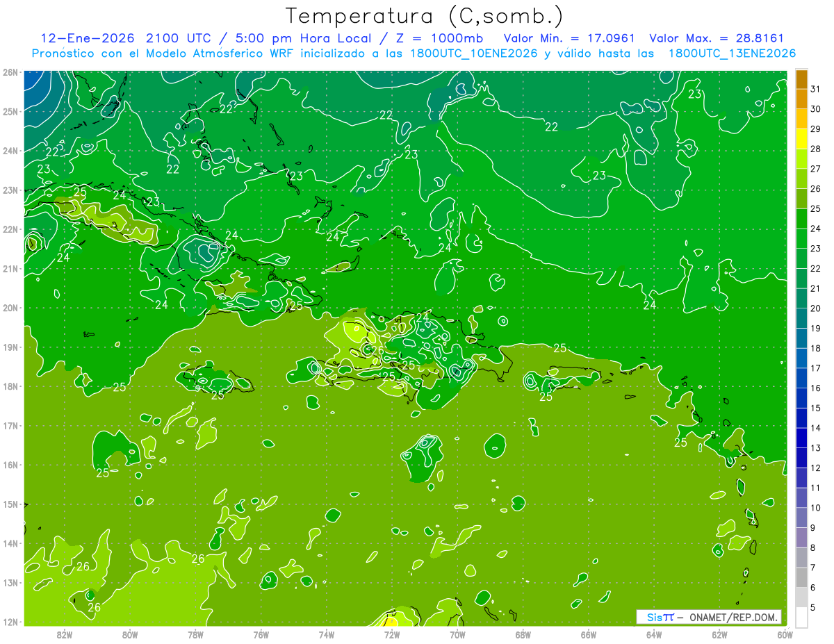Click the '82W' longitude axis label
834x644 pixels.
(64, 634)
